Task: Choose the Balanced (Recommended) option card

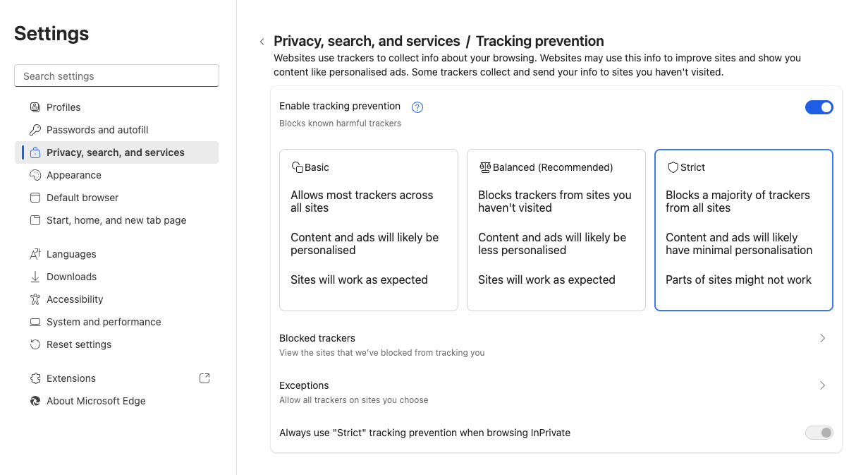Action: point(556,229)
